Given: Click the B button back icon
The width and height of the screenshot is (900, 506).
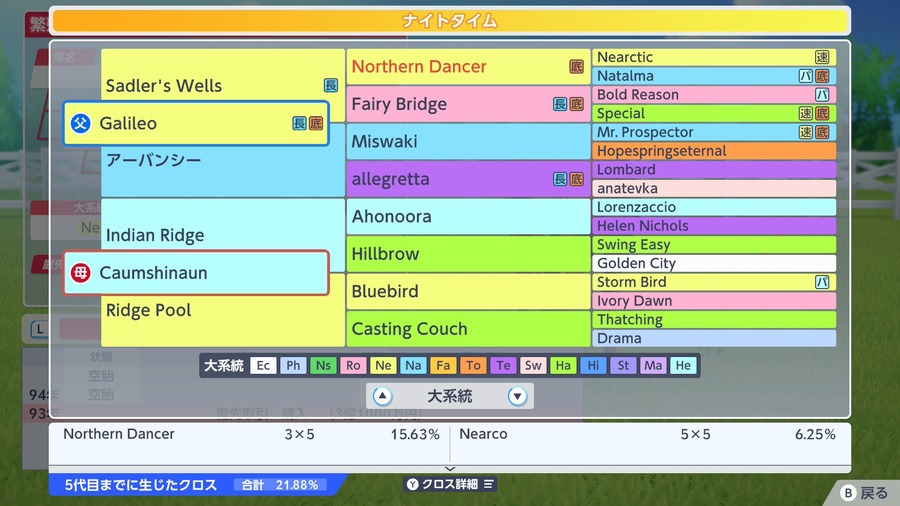Looking at the screenshot, I should coord(848,493).
